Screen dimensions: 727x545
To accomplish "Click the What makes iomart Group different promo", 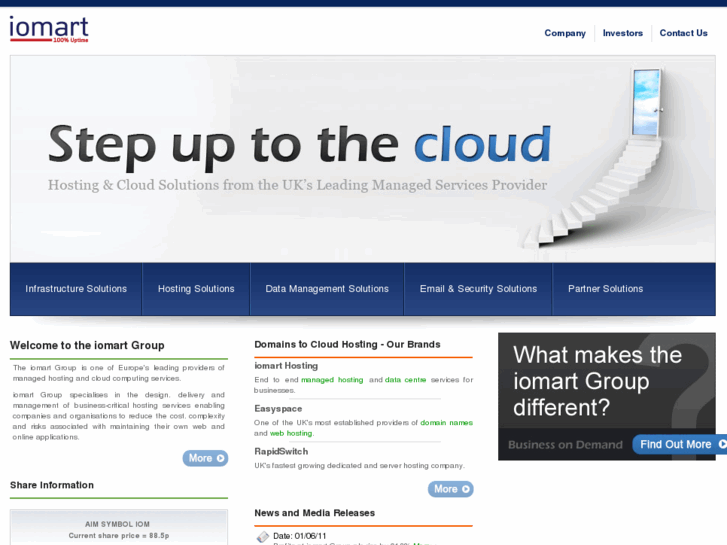I will click(607, 396).
